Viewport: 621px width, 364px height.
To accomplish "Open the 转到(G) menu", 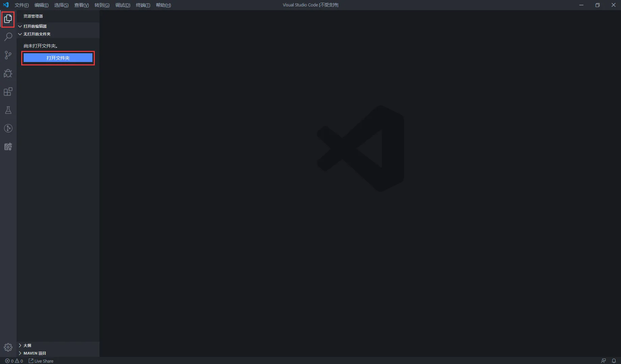I will 102,5.
